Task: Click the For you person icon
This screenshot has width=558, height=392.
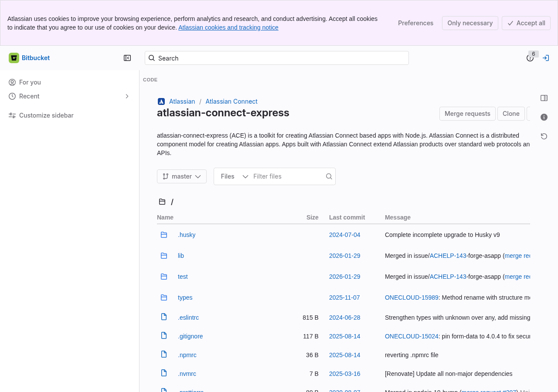Action: point(12,82)
